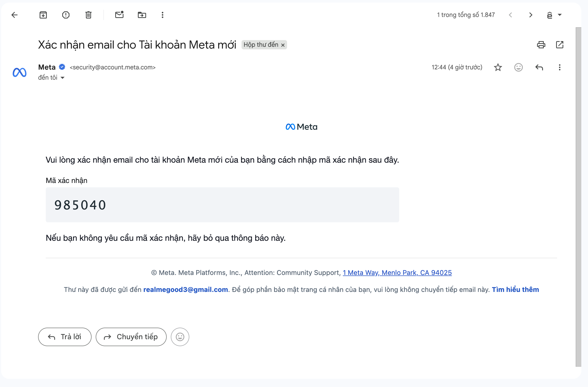The image size is (588, 387).
Task: Add emoji reaction beside the star
Action: (519, 67)
